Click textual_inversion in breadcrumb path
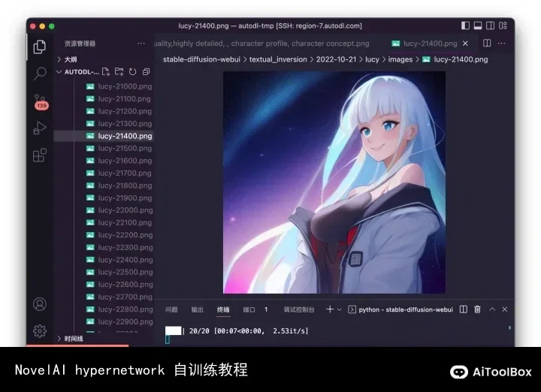The image size is (541, 392). click(278, 59)
